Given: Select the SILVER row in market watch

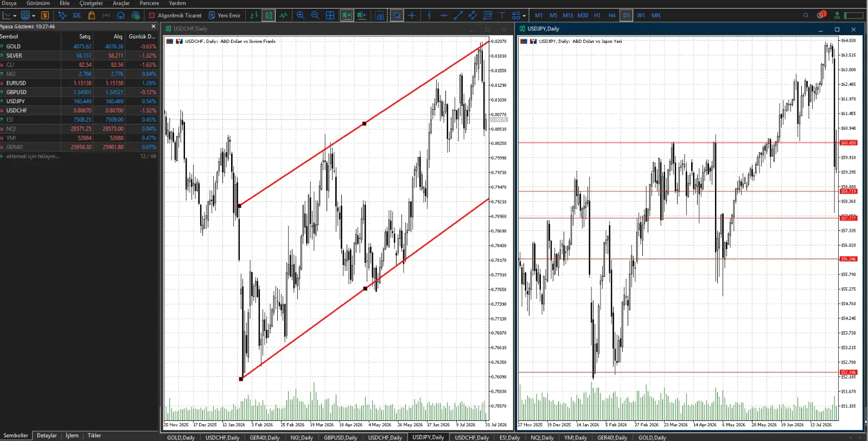Looking at the screenshot, I should click(x=79, y=55).
